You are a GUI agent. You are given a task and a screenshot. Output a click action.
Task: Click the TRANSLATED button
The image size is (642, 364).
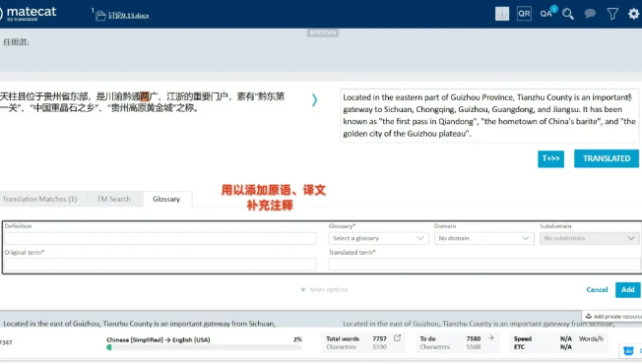[607, 158]
